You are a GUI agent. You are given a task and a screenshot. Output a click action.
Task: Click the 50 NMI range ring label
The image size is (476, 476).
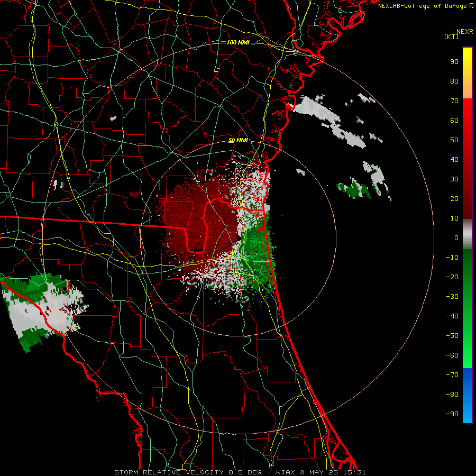(238, 140)
